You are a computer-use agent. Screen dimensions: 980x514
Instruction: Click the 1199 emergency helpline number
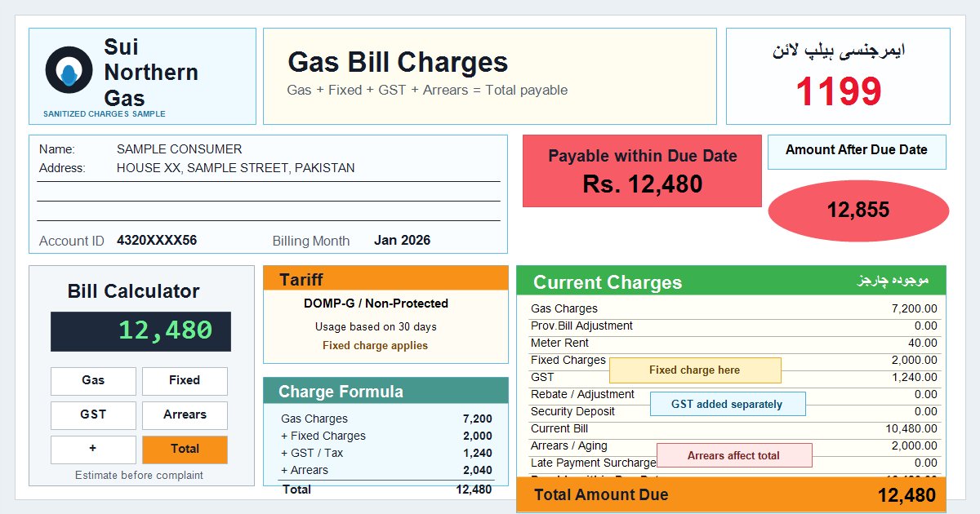(x=839, y=91)
